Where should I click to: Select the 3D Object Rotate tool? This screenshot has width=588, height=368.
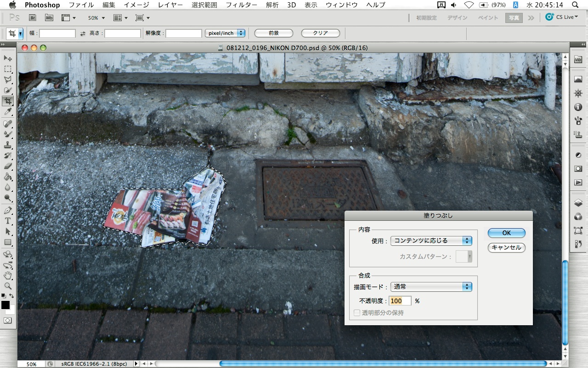[x=8, y=254]
